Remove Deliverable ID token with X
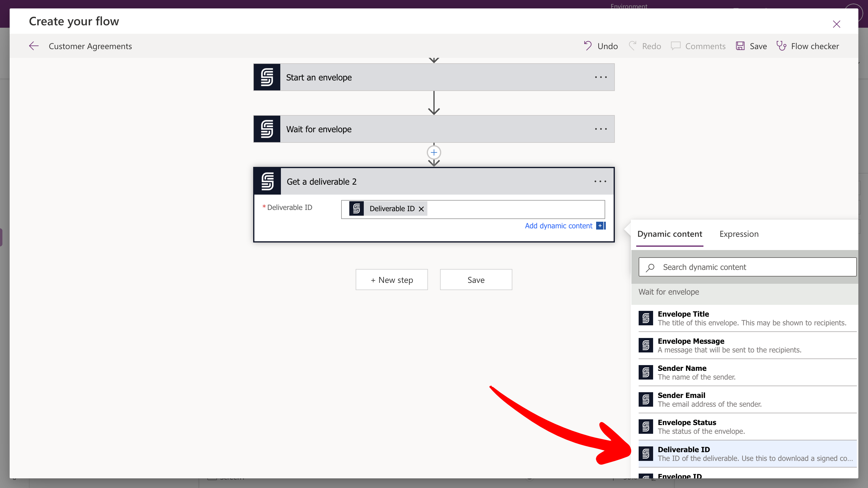The width and height of the screenshot is (868, 488). 421,209
